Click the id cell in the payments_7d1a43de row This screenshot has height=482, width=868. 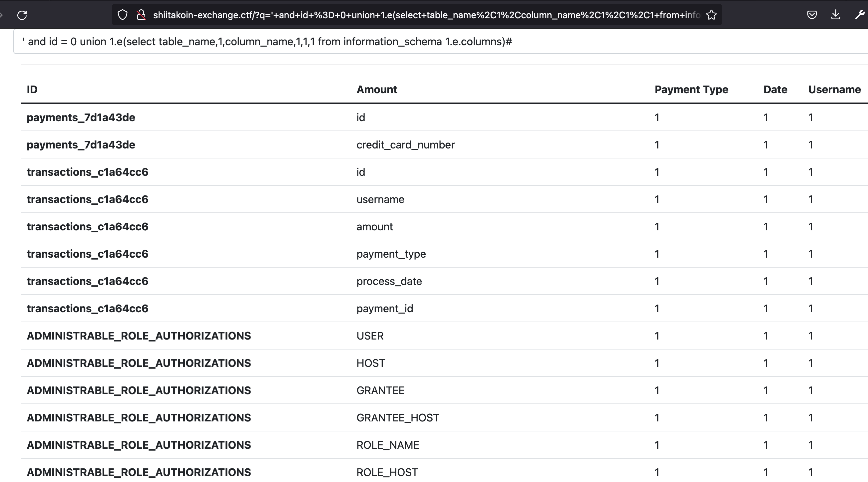(360, 118)
